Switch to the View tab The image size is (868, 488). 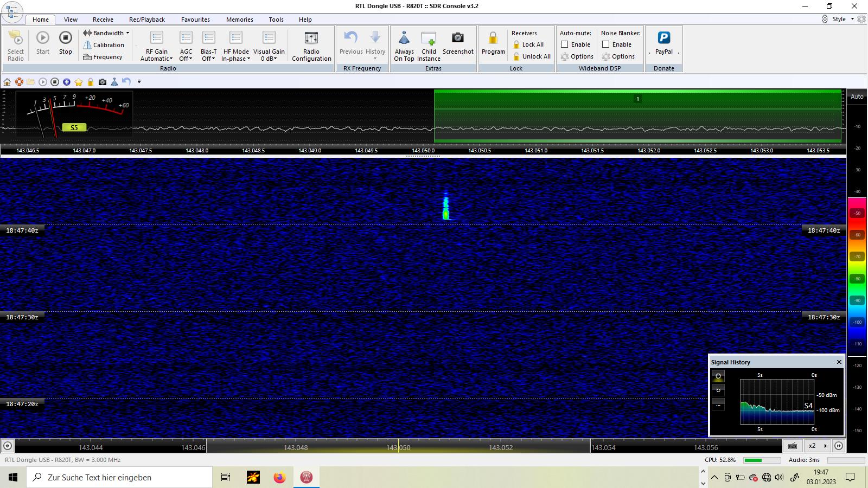[71, 20]
